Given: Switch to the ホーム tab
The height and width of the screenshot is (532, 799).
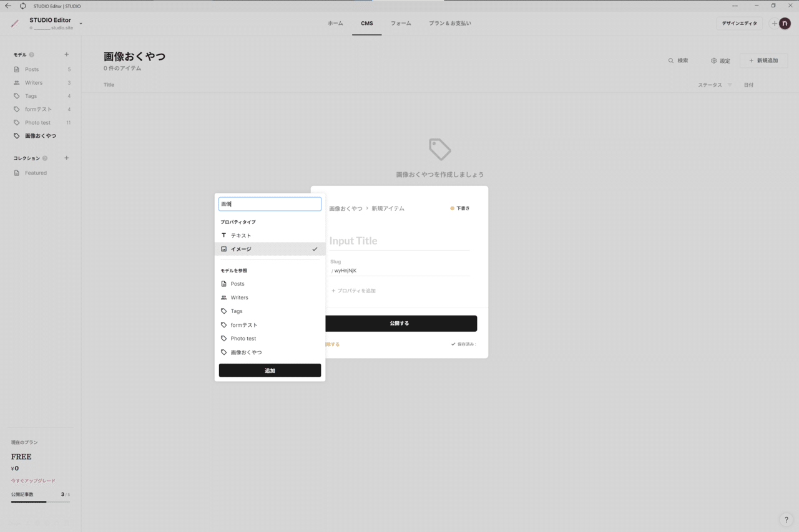Looking at the screenshot, I should coord(335,24).
